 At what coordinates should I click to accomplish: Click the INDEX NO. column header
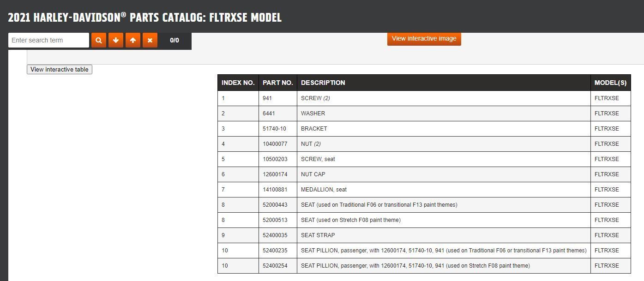click(x=238, y=83)
